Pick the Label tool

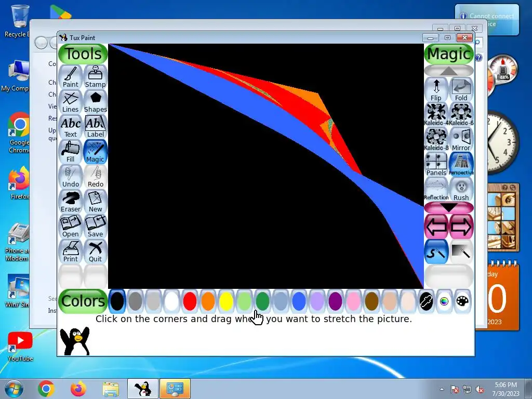coord(96,127)
